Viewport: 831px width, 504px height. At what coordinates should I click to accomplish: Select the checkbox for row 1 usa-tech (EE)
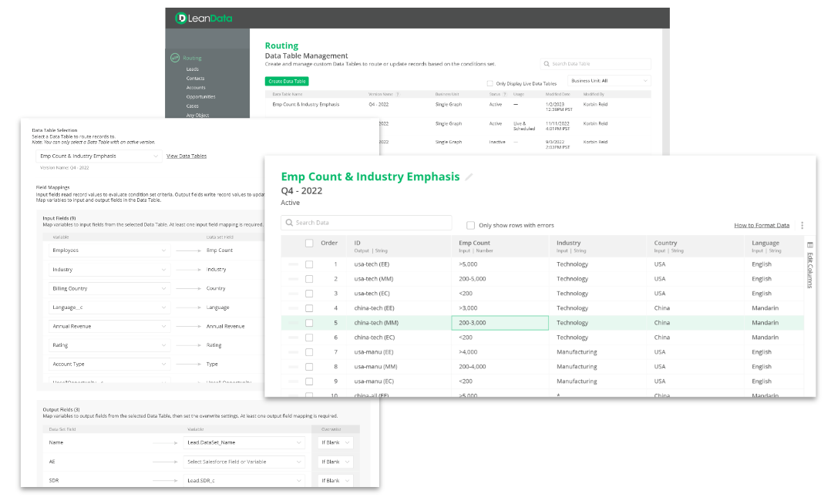[309, 264]
